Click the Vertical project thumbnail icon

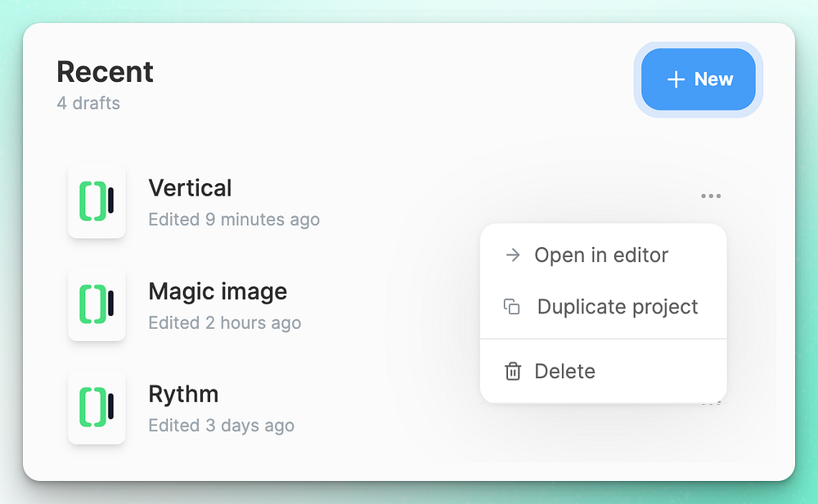pos(97,201)
